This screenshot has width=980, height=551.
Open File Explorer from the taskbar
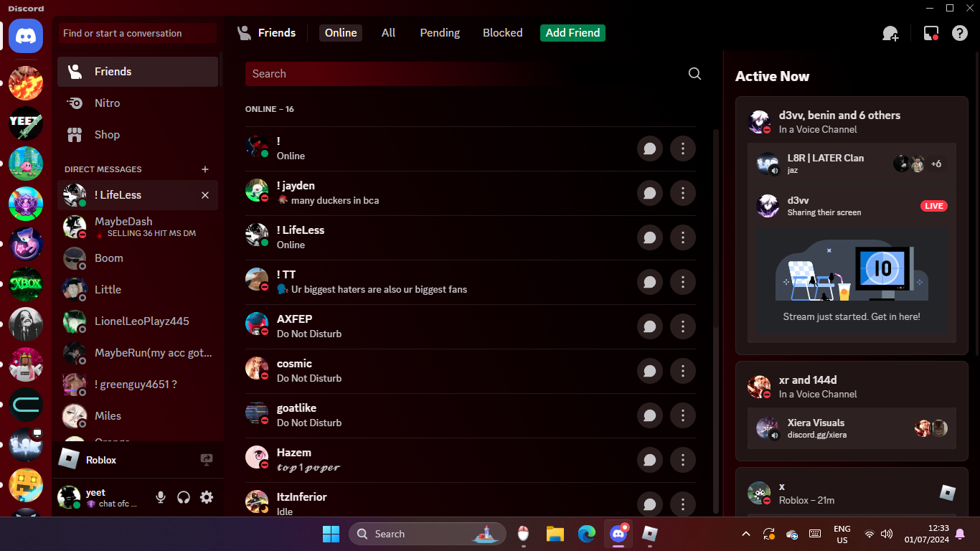[555, 534]
